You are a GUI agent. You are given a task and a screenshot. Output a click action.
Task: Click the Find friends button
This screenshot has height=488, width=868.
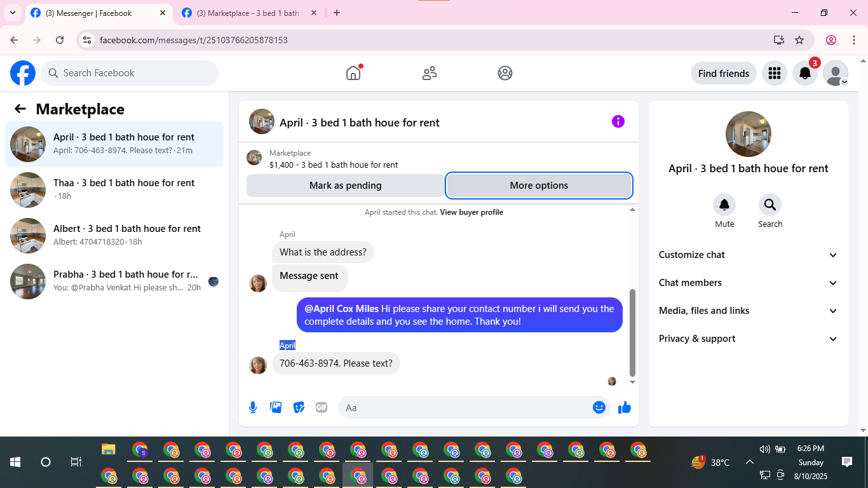724,73
